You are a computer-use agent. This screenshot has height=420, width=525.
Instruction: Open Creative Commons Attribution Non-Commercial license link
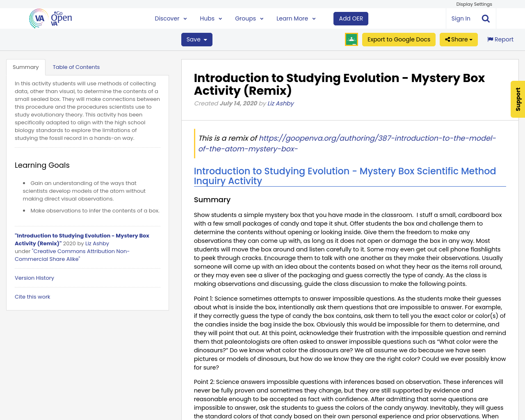72,255
